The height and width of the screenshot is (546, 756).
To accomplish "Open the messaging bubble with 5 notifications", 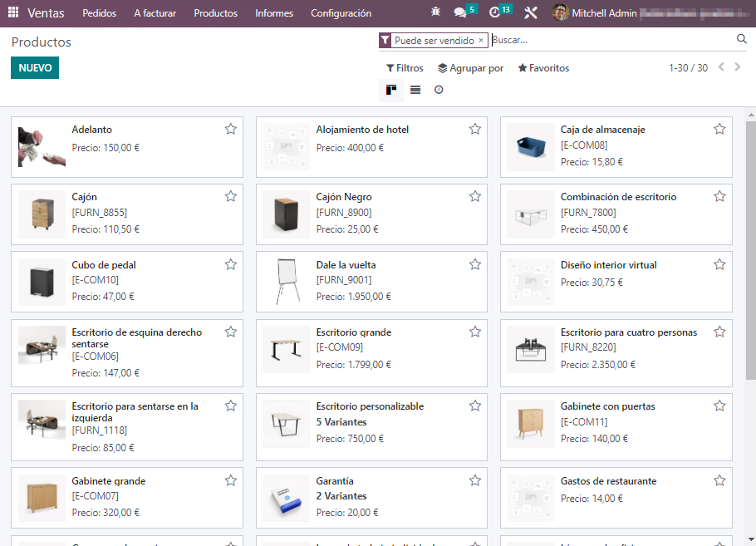I will pyautogui.click(x=461, y=12).
